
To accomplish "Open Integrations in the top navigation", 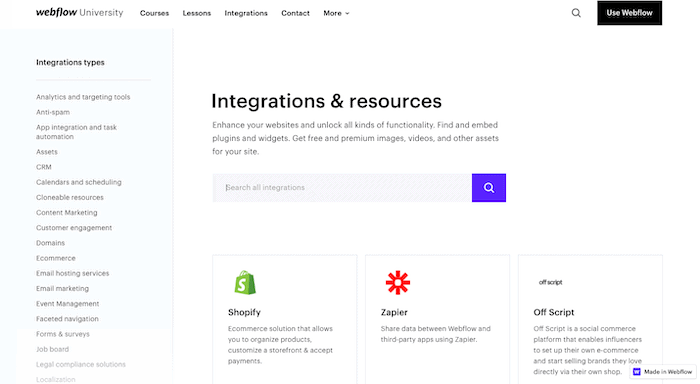I will (246, 13).
